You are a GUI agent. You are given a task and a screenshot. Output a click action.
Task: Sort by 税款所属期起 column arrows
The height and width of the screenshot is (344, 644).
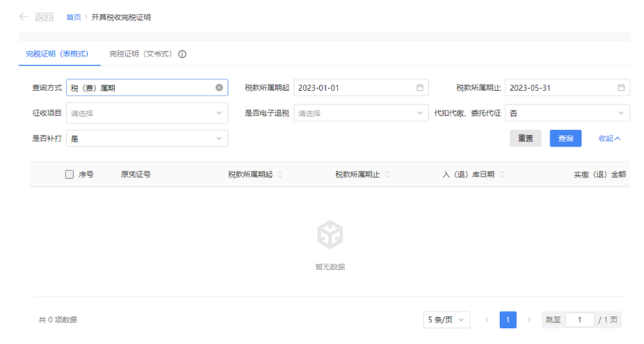click(x=280, y=174)
